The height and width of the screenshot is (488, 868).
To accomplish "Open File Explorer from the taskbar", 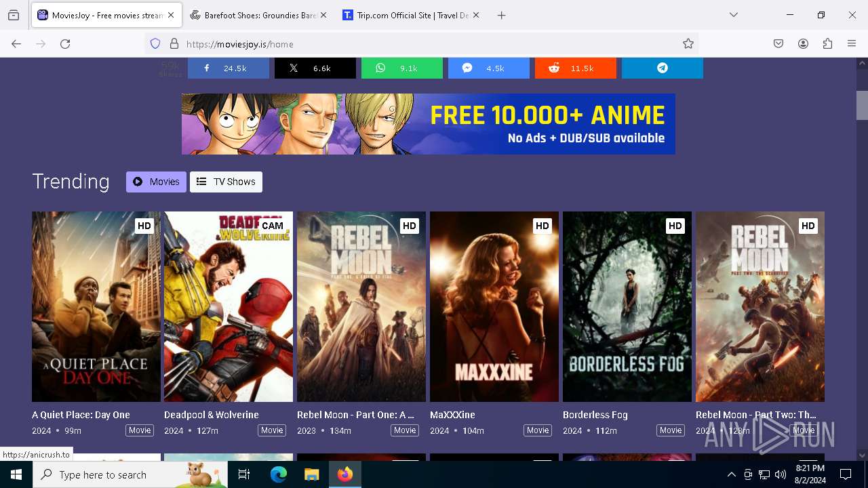I will click(311, 474).
